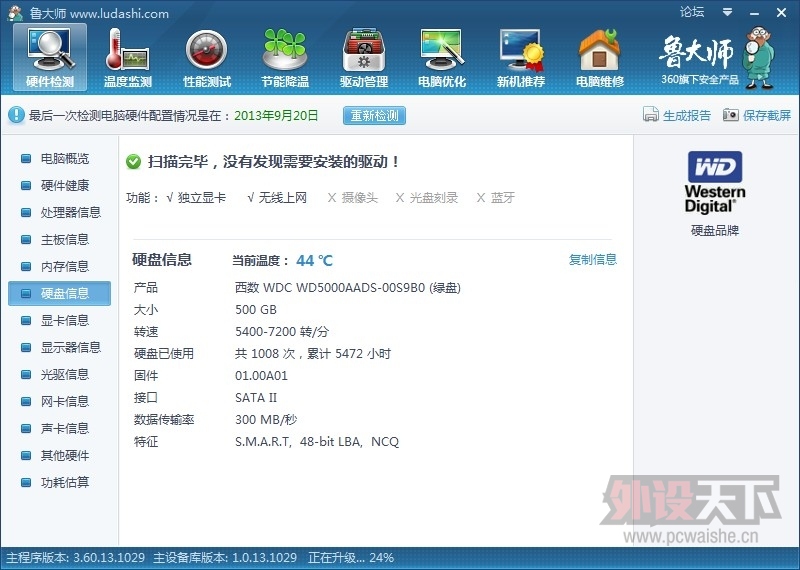Open the 论坛 forum link
800x570 pixels.
pos(692,12)
